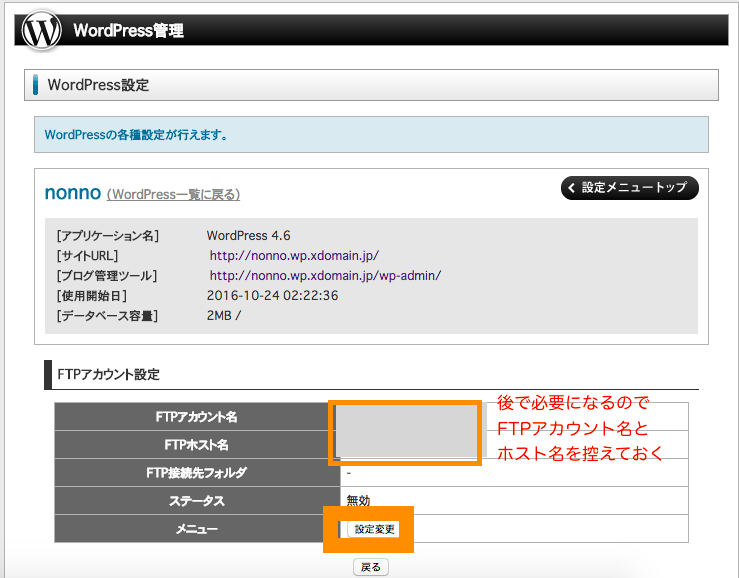The height and width of the screenshot is (578, 739).
Task: Open the 設定メニュートップ button
Action: click(630, 188)
